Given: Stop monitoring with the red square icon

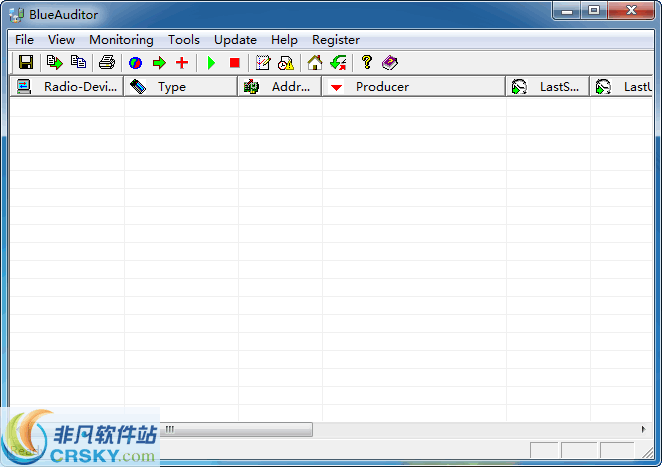Looking at the screenshot, I should point(235,63).
